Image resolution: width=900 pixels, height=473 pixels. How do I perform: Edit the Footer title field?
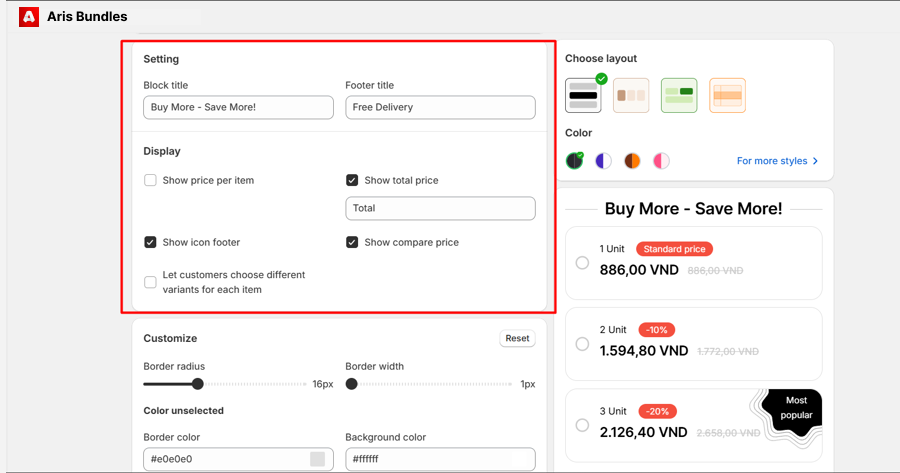pyautogui.click(x=440, y=107)
